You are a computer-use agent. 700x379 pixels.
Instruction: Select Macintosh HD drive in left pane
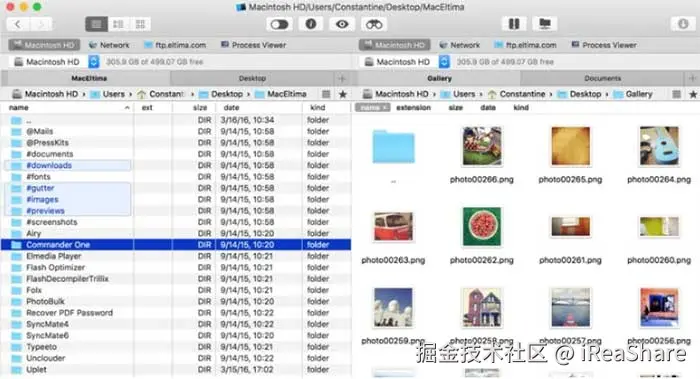(44, 45)
